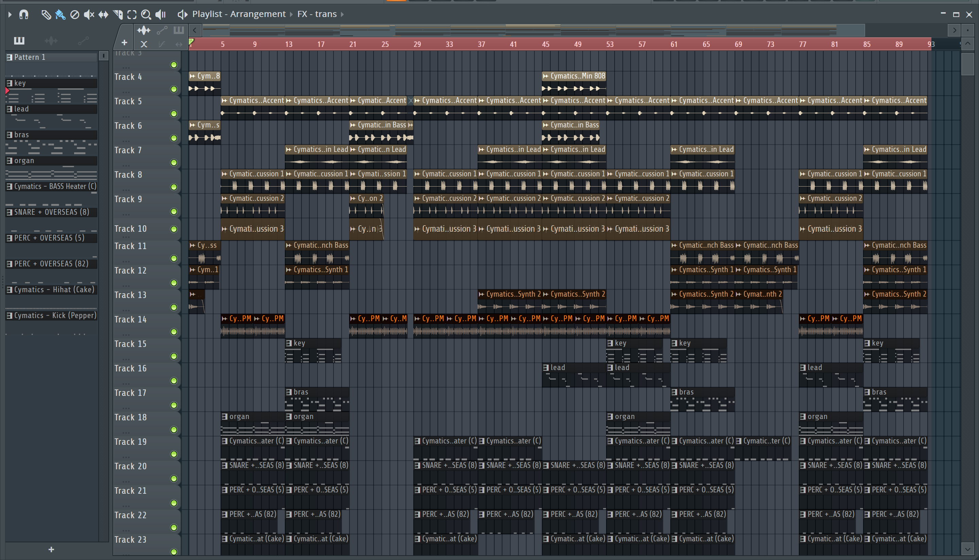Open first 'bras' clip menu on Track 17
Viewport: 979px width, 560px height.
click(289, 392)
